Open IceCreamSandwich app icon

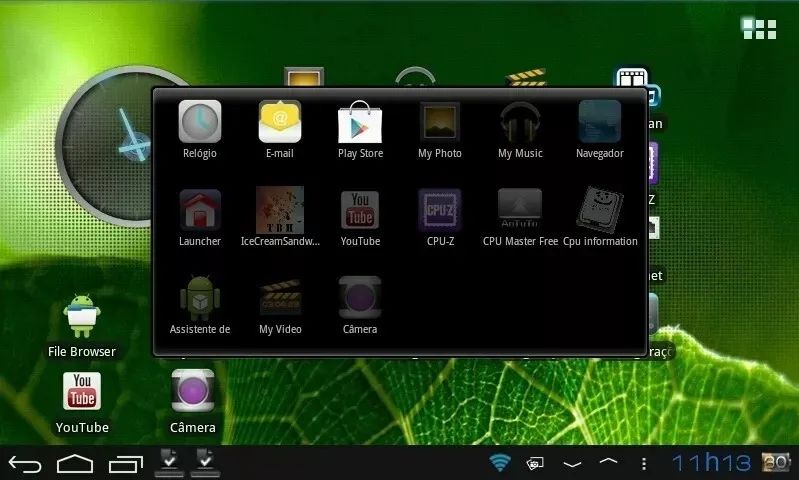[x=280, y=209]
